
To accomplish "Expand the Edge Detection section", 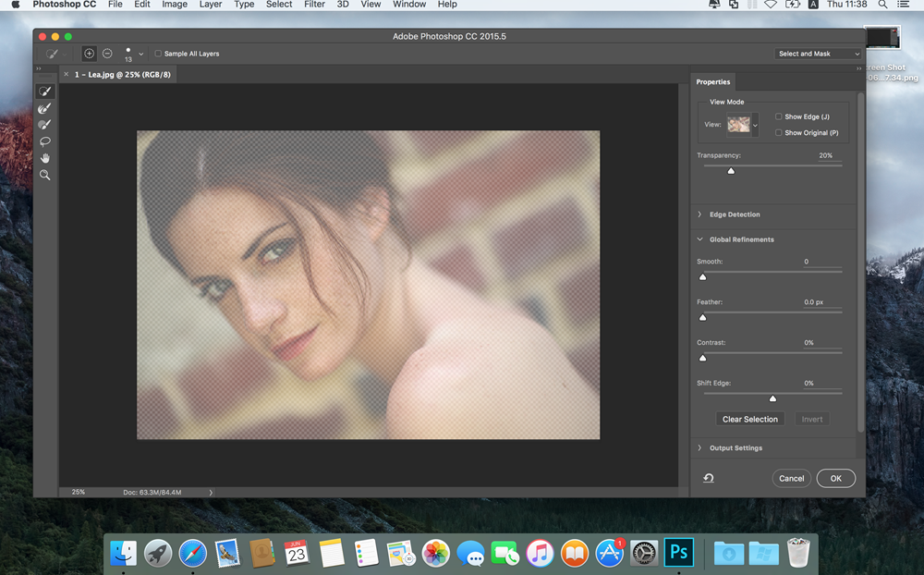I will tap(699, 214).
